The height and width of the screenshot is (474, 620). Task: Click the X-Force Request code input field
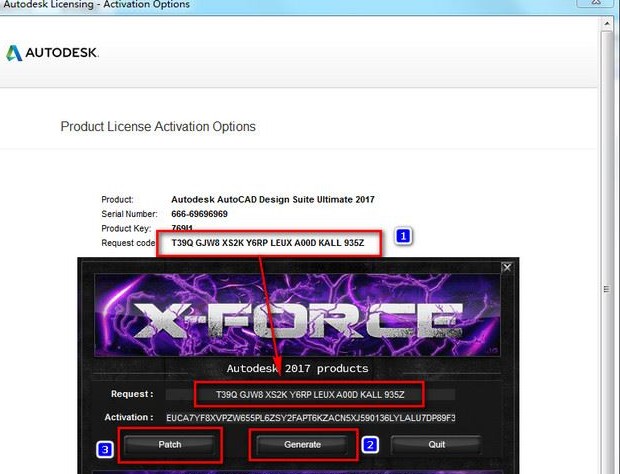pos(310,395)
